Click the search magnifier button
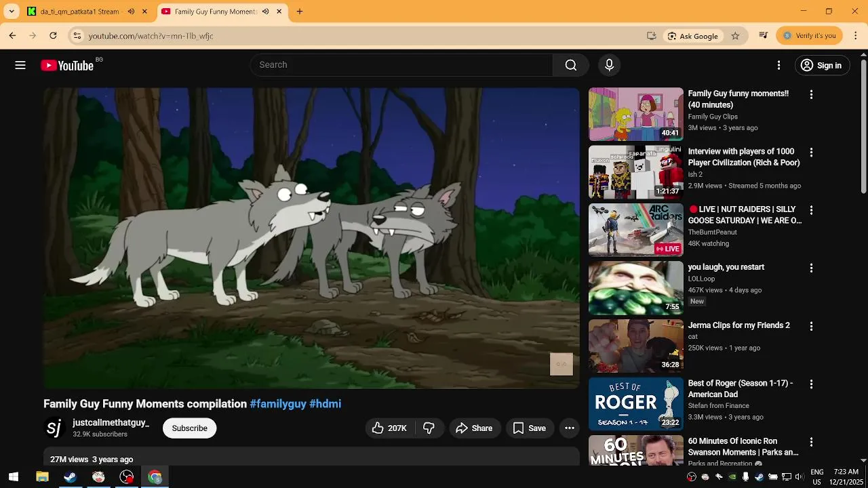868x488 pixels. (x=571, y=65)
